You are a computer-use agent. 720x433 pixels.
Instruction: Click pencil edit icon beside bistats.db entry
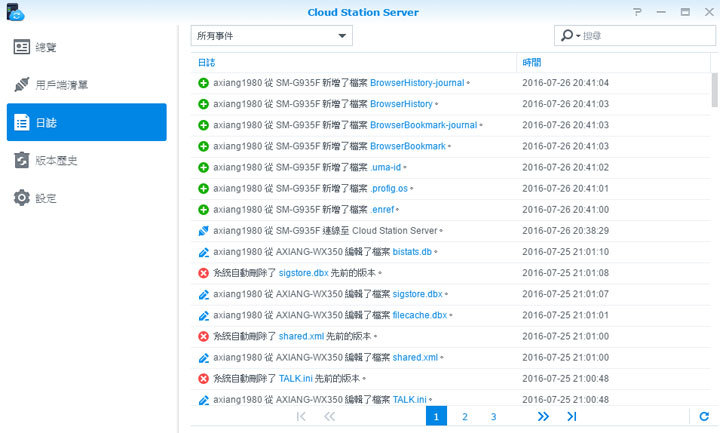[x=203, y=252]
